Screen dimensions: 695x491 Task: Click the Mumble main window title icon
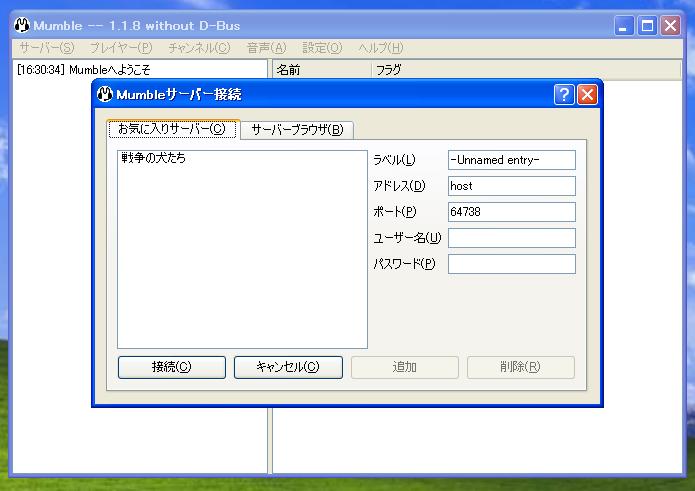pyautogui.click(x=24, y=25)
